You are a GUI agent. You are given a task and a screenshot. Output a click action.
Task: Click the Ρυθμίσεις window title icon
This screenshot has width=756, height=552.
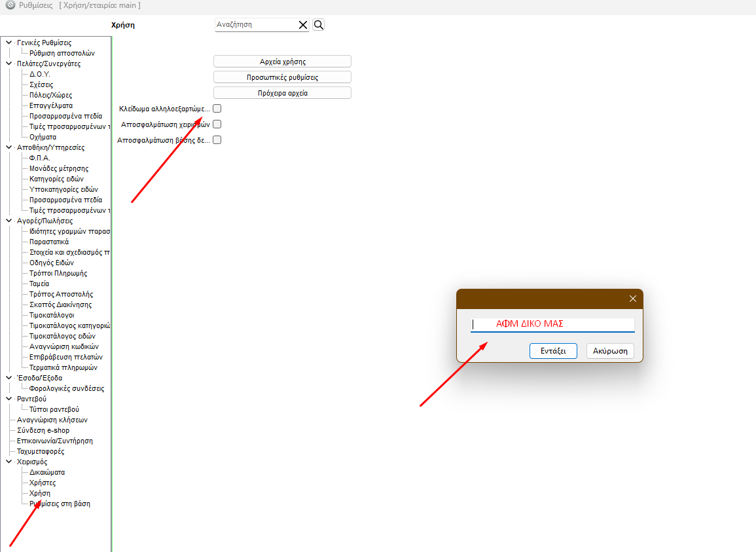10,5
